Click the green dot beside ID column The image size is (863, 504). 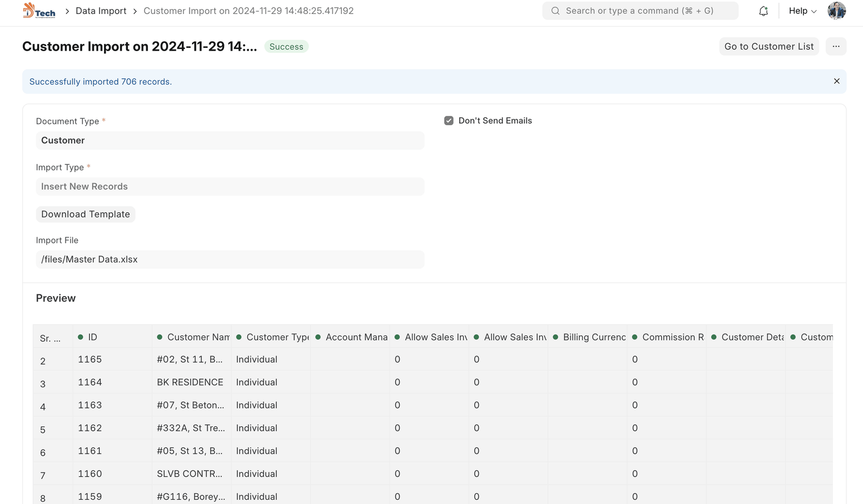coord(80,337)
